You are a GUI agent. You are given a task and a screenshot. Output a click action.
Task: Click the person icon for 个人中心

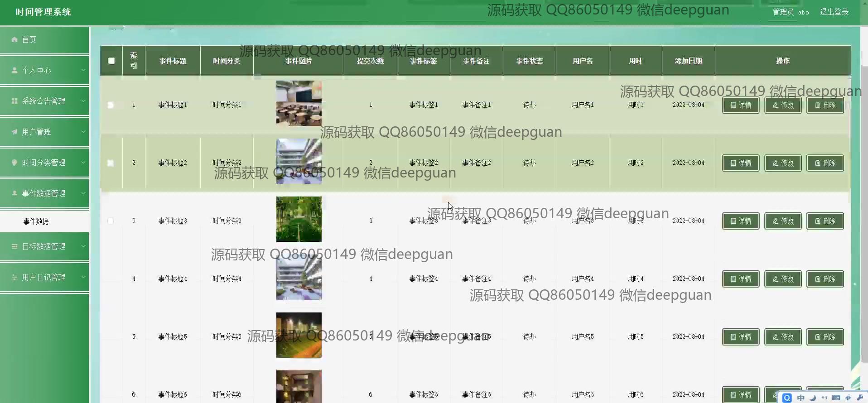point(14,71)
